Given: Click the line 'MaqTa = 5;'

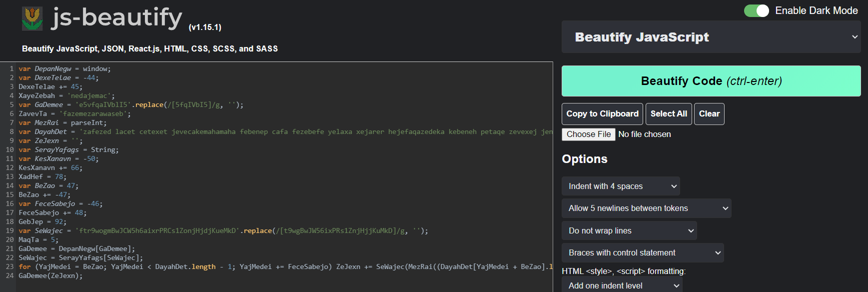Looking at the screenshot, I should 38,239.
